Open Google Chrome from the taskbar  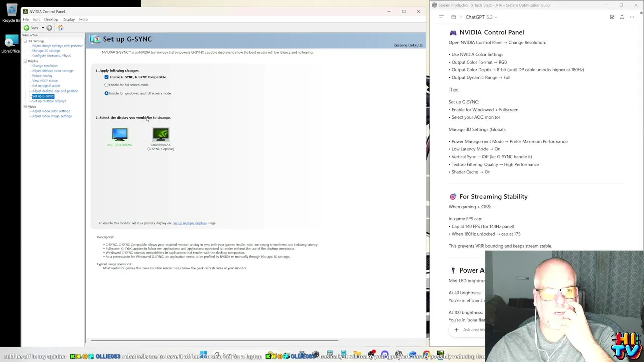(x=427, y=355)
